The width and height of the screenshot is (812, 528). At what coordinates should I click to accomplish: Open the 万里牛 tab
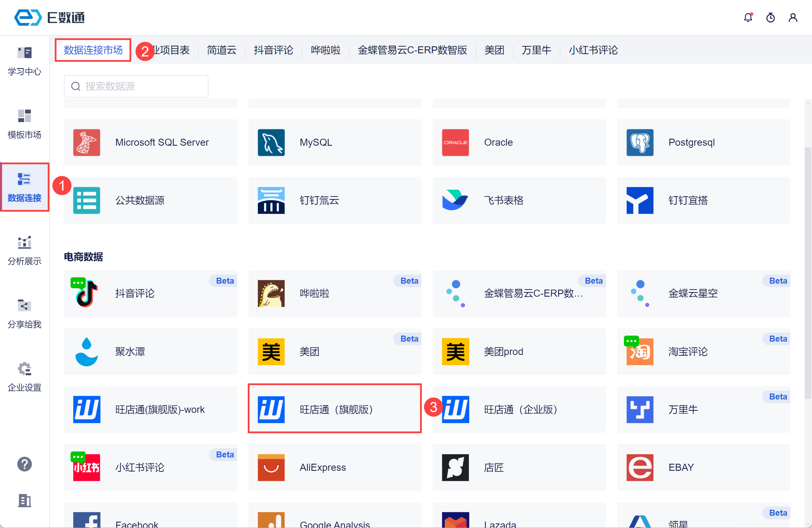(x=536, y=50)
